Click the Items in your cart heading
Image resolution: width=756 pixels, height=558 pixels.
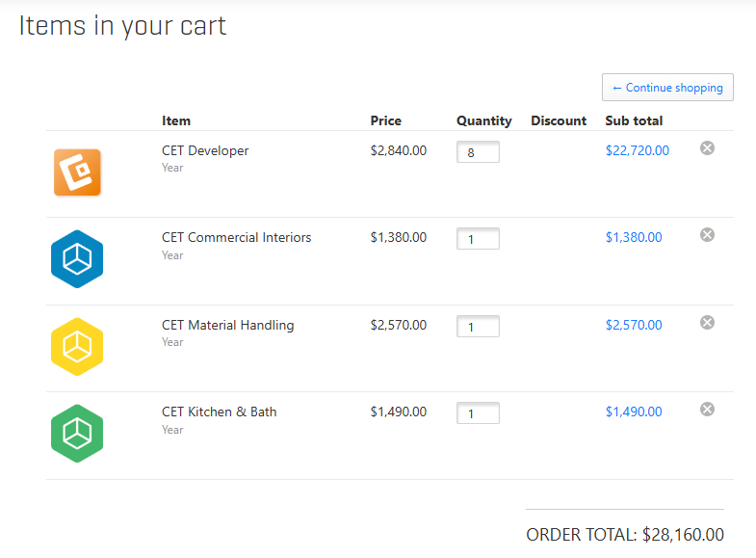(122, 26)
